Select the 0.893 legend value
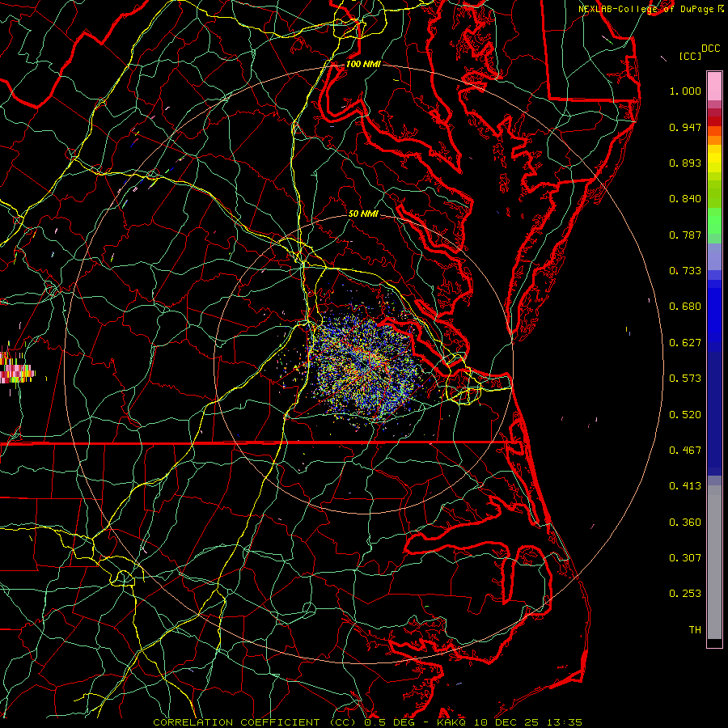728x728 pixels. [685, 163]
